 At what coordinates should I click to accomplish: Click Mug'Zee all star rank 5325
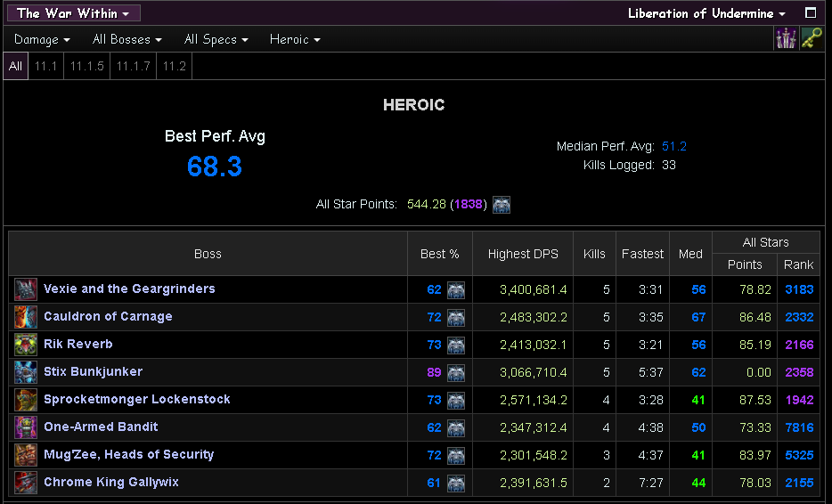(799, 455)
